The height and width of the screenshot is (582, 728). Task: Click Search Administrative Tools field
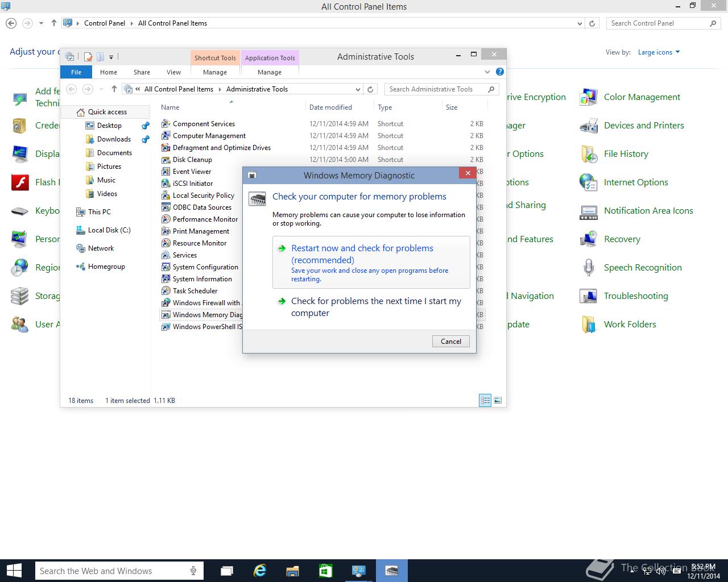click(442, 89)
